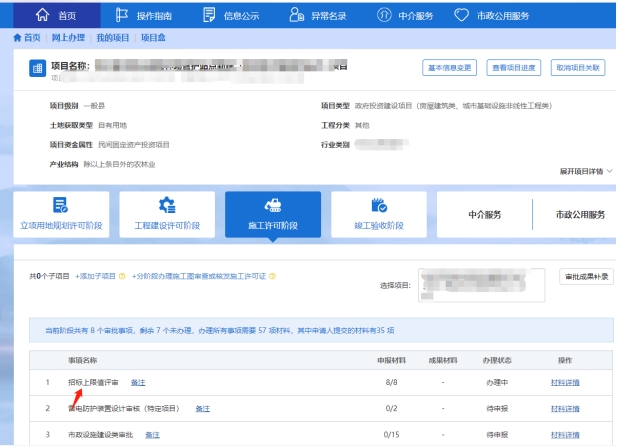Click the 项目盒 breadcrumb link
Image resolution: width=617 pixels, height=446 pixels.
[153, 38]
